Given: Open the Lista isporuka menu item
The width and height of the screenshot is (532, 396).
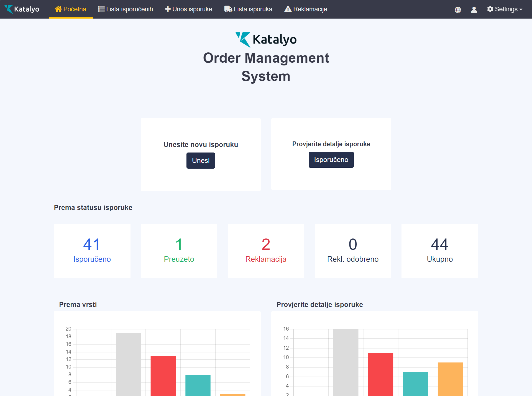Looking at the screenshot, I should pos(253,9).
